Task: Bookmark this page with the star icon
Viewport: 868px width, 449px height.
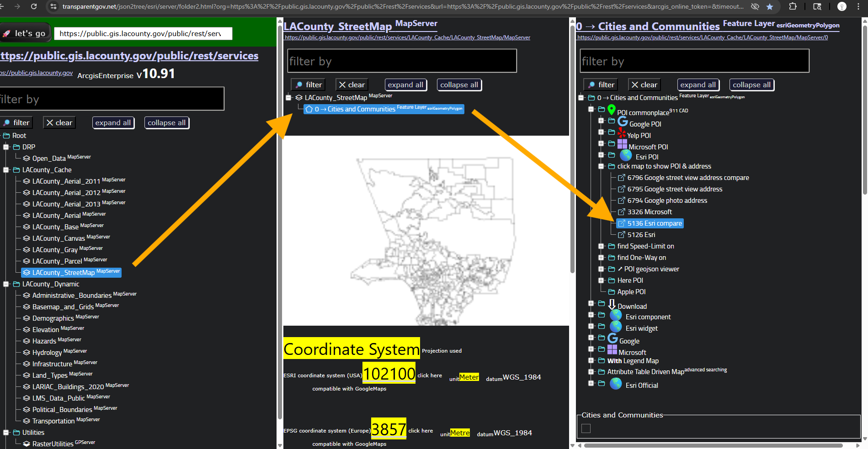Action: click(x=770, y=6)
